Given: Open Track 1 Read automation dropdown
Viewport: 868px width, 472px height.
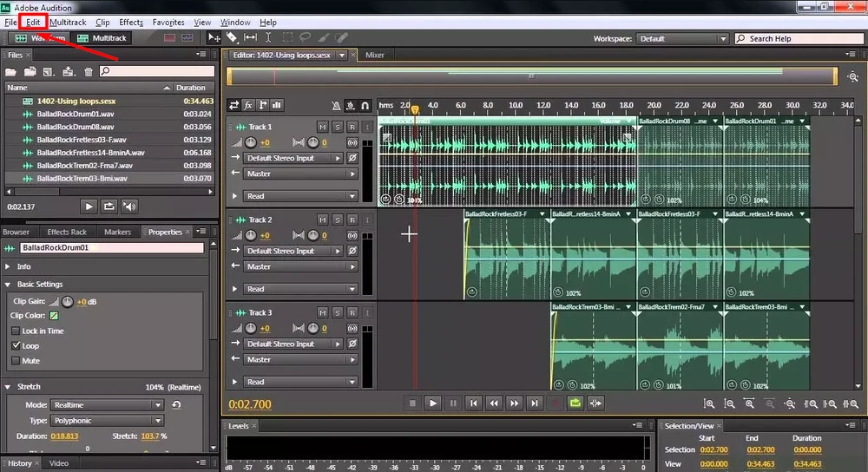Looking at the screenshot, I should [x=300, y=196].
